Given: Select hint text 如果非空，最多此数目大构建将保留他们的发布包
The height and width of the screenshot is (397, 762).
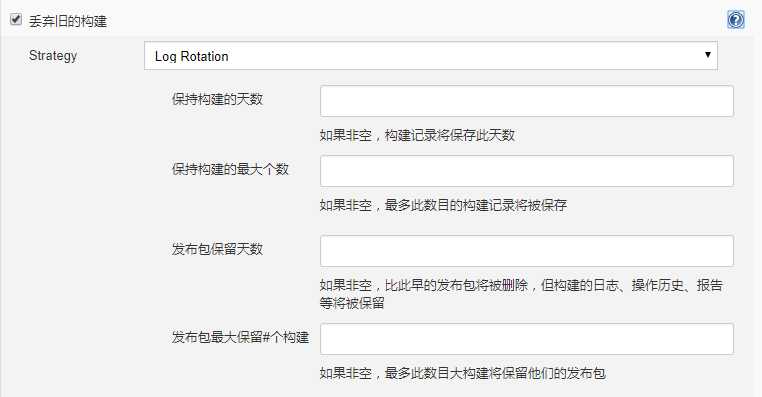Looking at the screenshot, I should (x=463, y=373).
